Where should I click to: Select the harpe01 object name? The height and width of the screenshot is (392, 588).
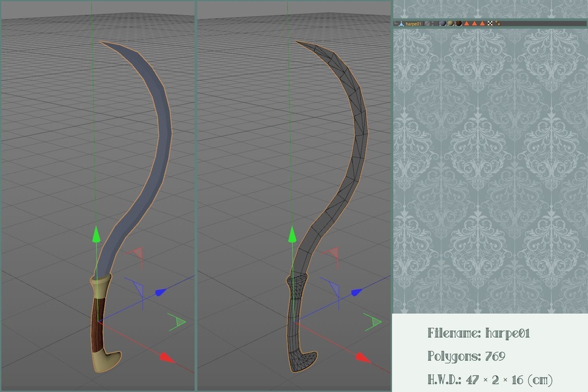(x=413, y=24)
